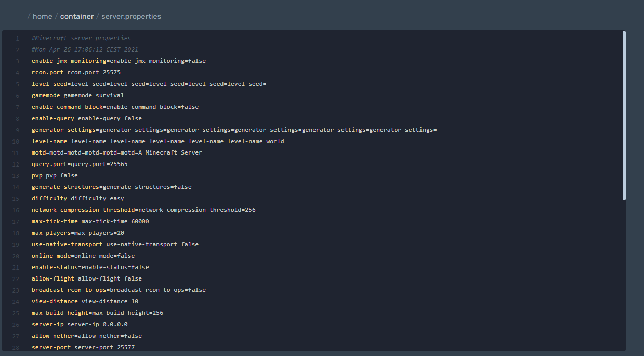
Task: Open the container breadcrumb link
Action: (x=77, y=16)
